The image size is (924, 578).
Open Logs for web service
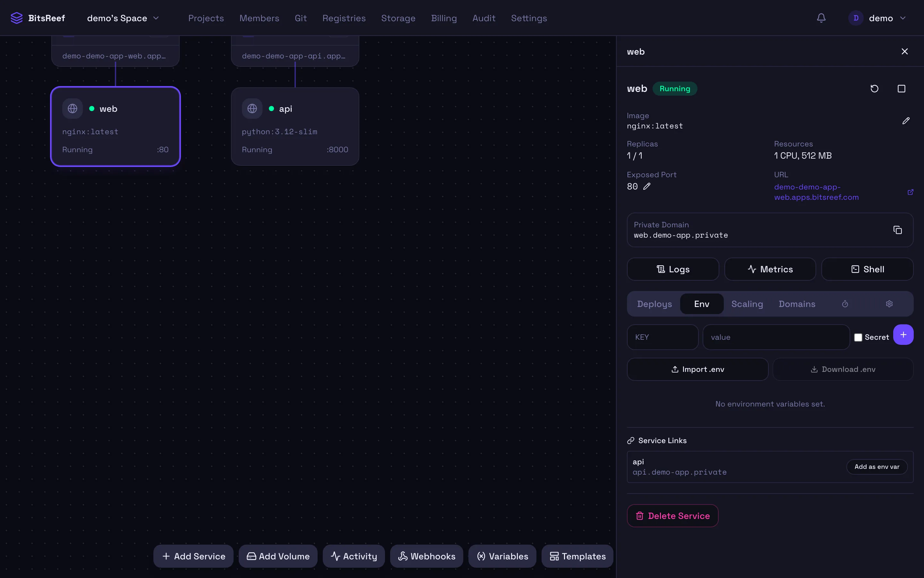pyautogui.click(x=673, y=269)
